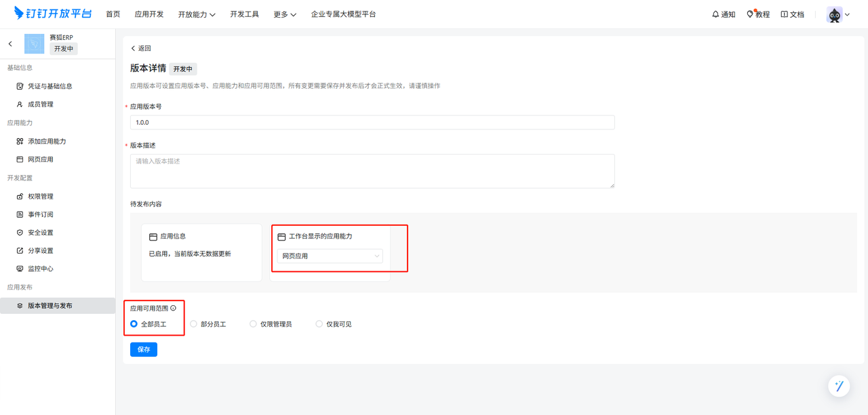Click the 赛狐ERP app name

pos(61,37)
